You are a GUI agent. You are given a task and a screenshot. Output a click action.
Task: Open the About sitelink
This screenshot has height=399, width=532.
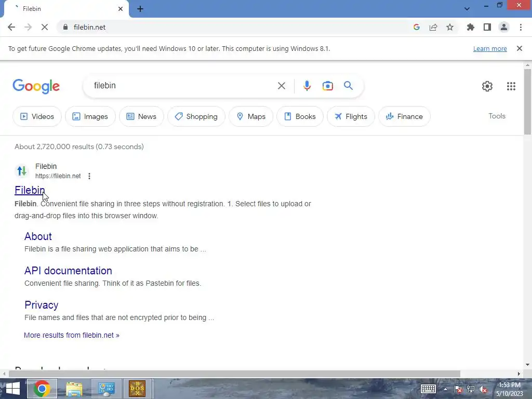point(38,236)
